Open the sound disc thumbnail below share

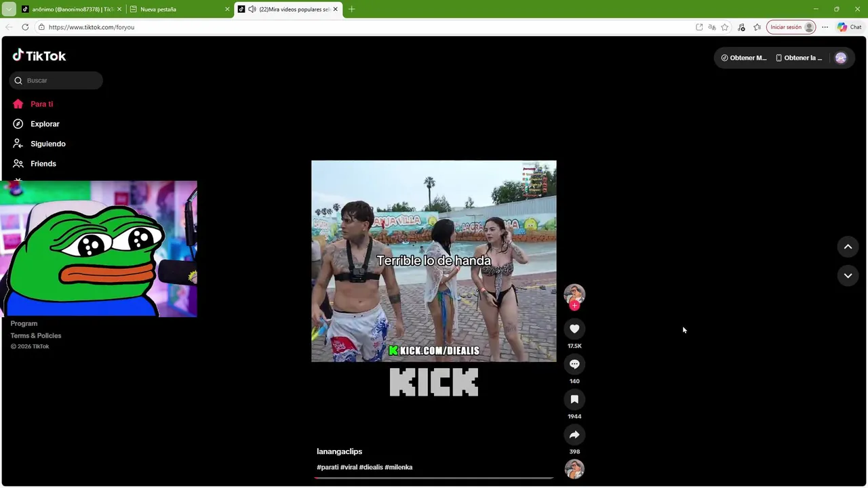click(574, 469)
